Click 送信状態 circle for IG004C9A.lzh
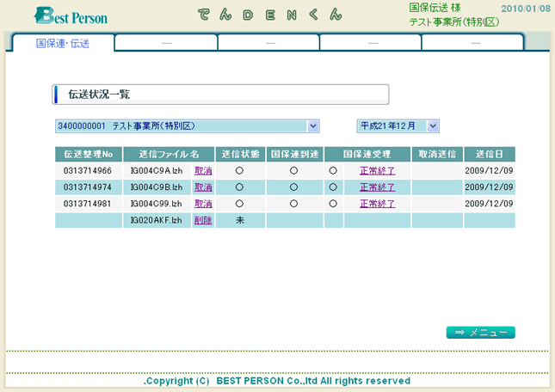 point(239,171)
